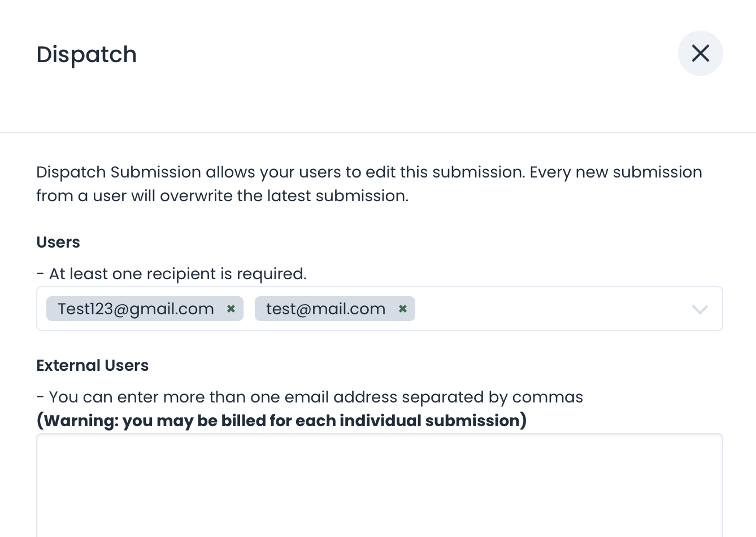Remove Test123@gmail.com from recipients

(x=231, y=309)
